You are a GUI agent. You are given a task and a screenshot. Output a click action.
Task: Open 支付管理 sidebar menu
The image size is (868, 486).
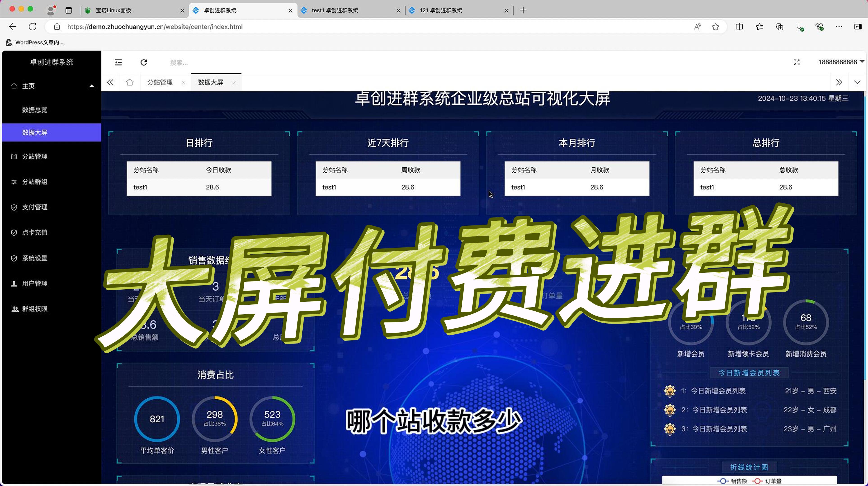pyautogui.click(x=52, y=207)
